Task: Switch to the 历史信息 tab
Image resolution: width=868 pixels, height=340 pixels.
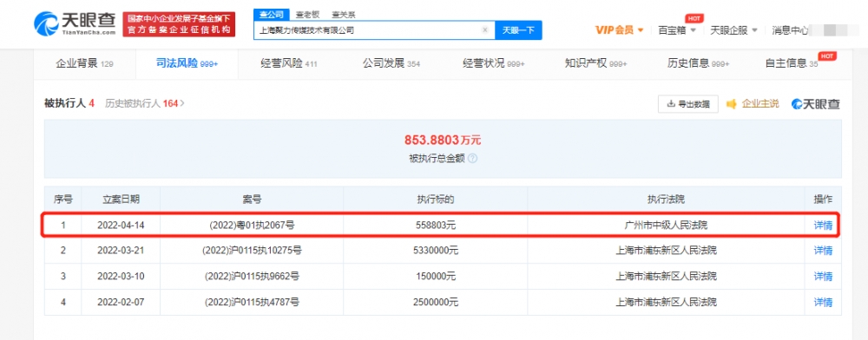Action: tap(698, 63)
